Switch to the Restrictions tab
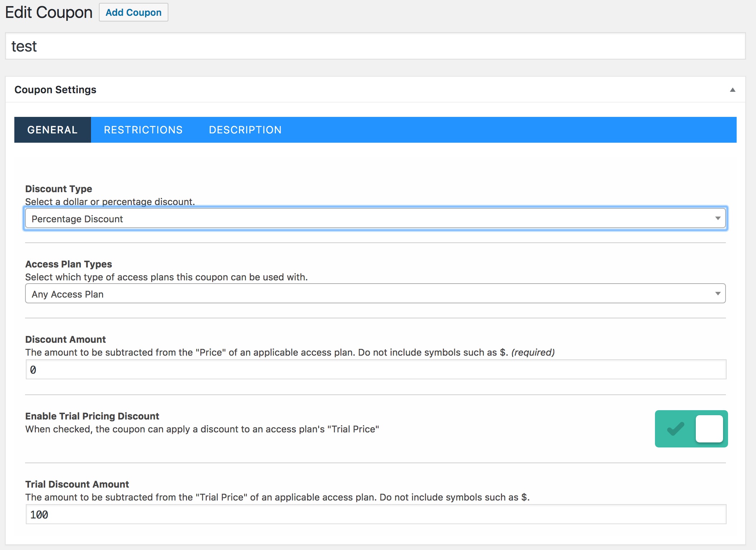 pyautogui.click(x=143, y=130)
